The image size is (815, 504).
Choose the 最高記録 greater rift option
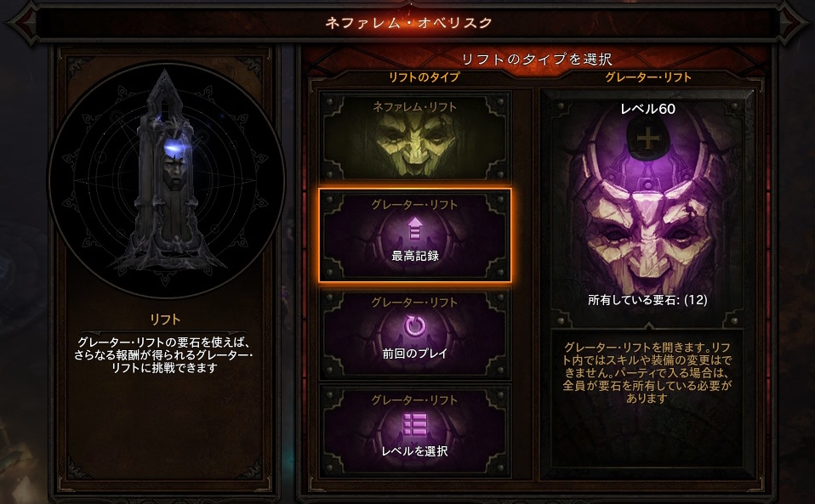415,235
